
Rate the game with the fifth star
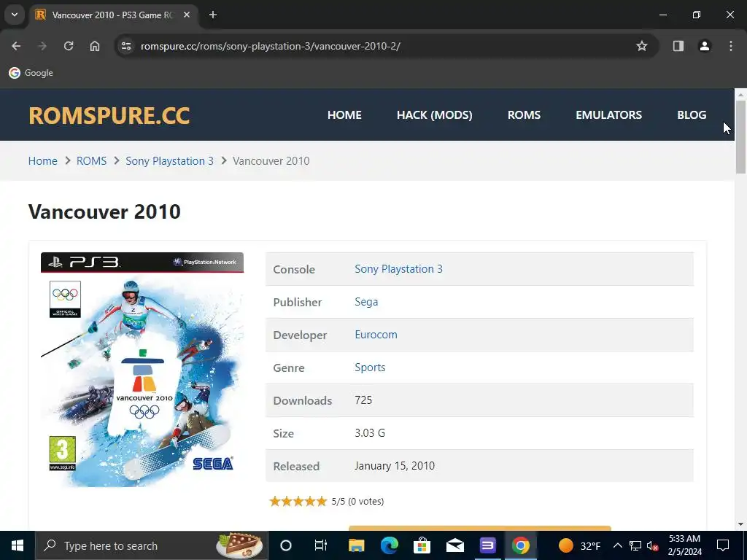tap(322, 501)
